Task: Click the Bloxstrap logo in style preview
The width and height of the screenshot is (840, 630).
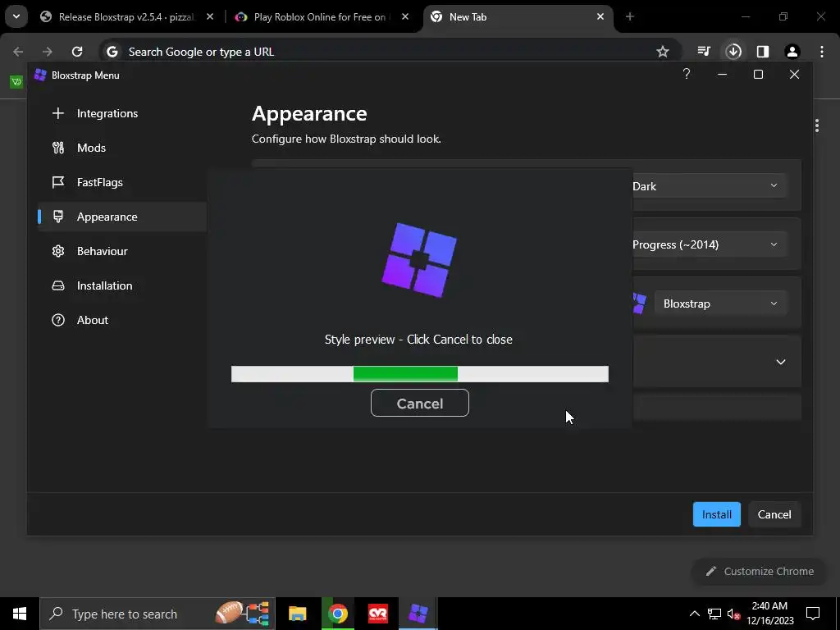Action: click(x=419, y=260)
